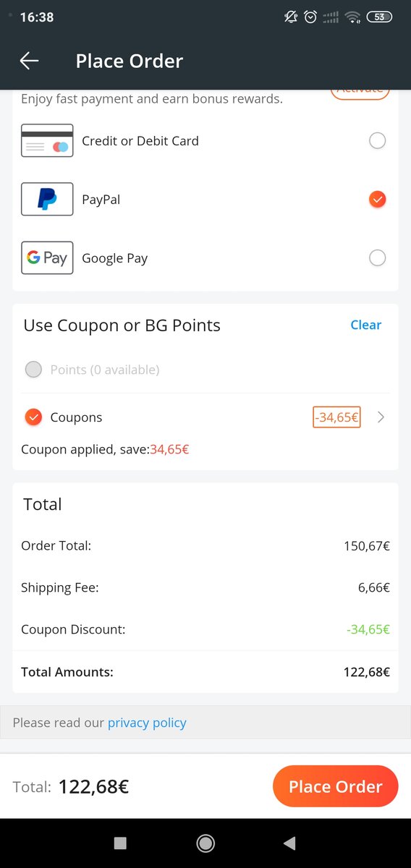
Task: Expand the Coupons chevron arrow
Action: (381, 417)
